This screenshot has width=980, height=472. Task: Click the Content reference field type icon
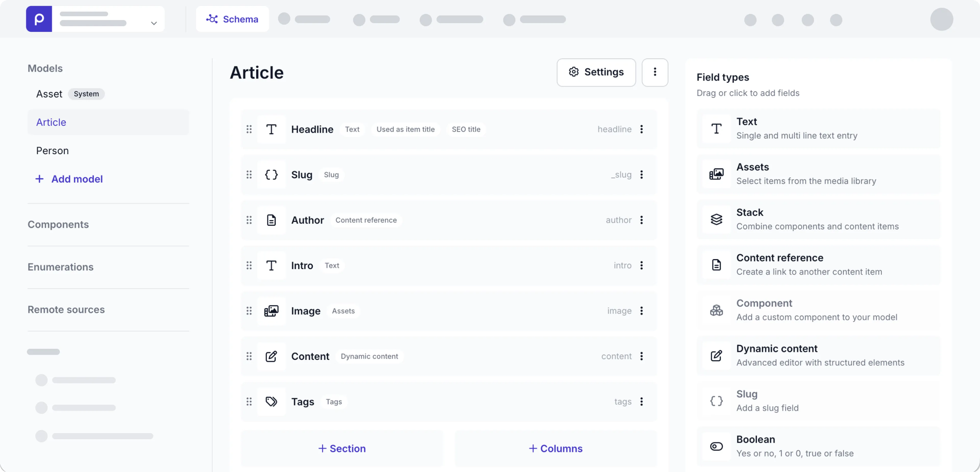[x=716, y=265]
